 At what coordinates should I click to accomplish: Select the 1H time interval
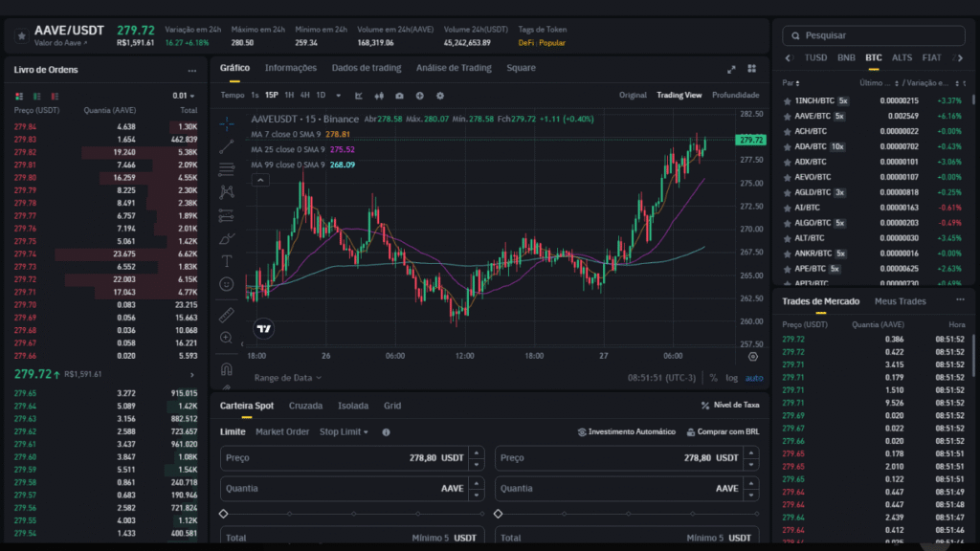coord(289,96)
